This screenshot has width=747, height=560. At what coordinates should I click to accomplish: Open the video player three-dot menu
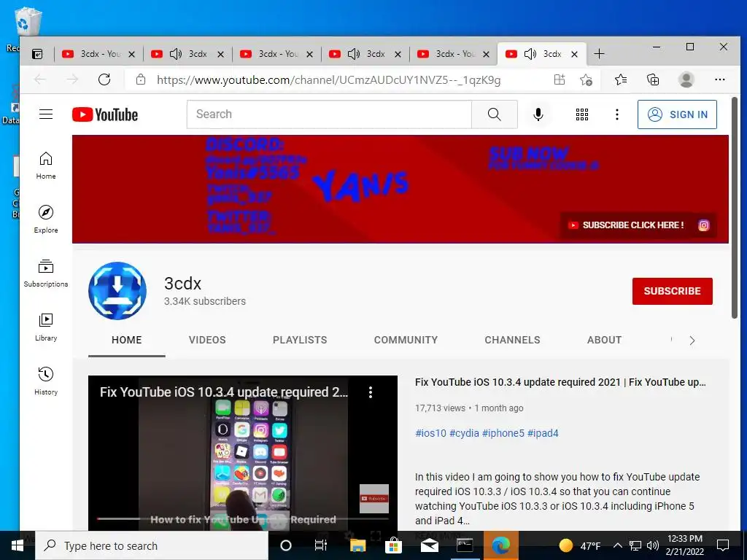370,392
